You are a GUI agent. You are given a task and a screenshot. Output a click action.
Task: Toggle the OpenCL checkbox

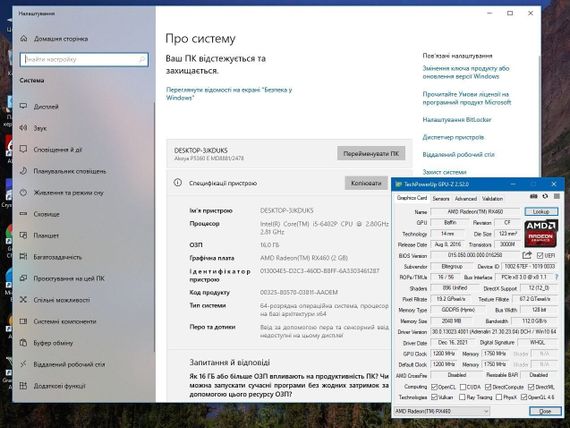click(434, 387)
